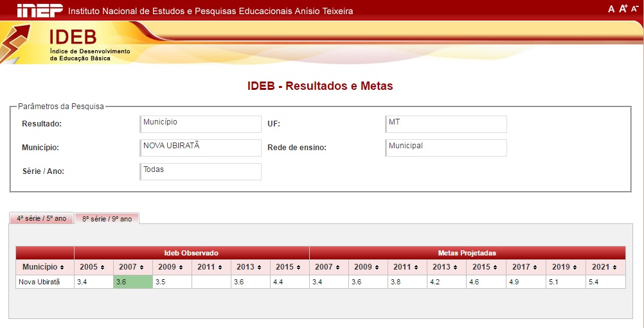Click the IDEB arrow logo
The width and height of the screenshot is (644, 328).
point(15,44)
